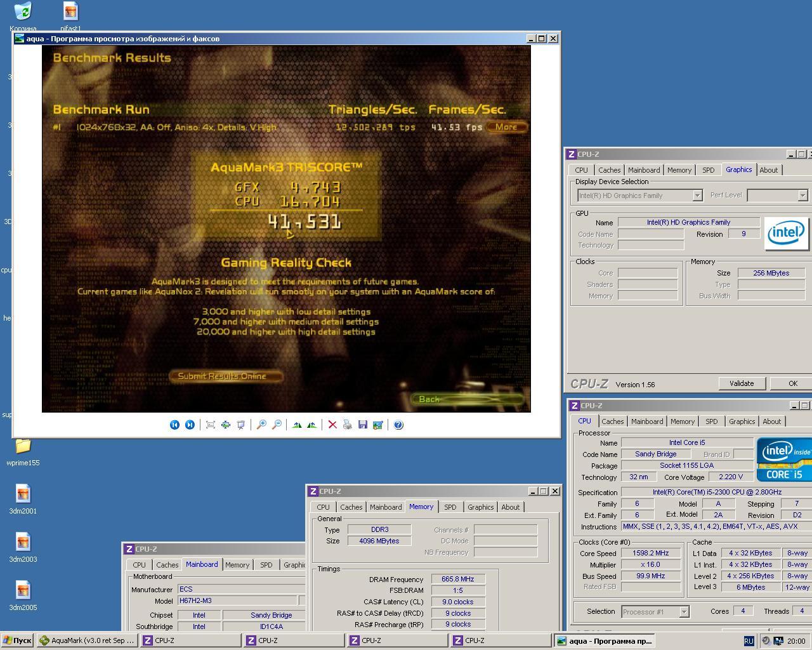
Task: Select the 3dm2003 desktop icon
Action: click(23, 547)
